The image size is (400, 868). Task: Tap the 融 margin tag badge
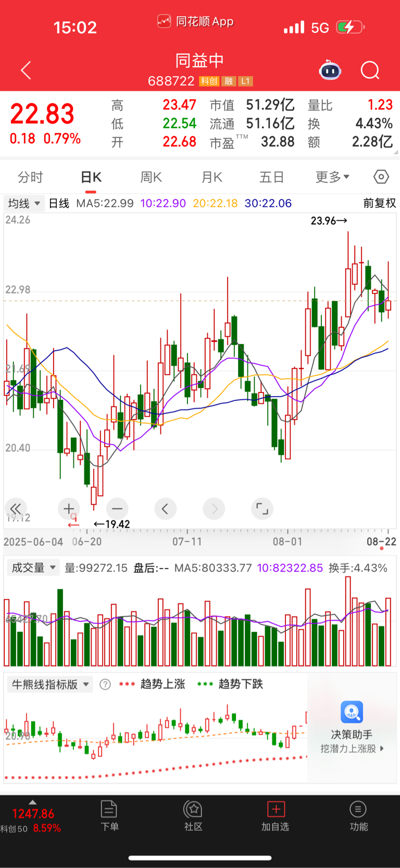click(x=228, y=81)
